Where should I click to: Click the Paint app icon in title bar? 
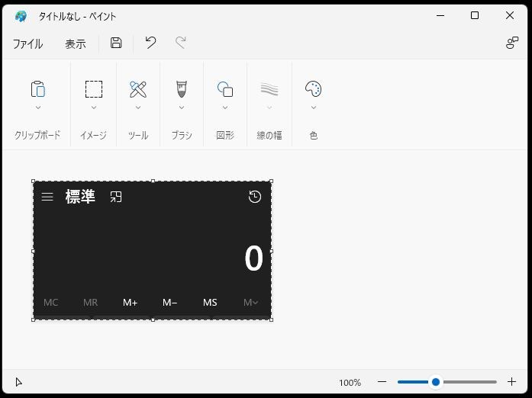pos(21,16)
